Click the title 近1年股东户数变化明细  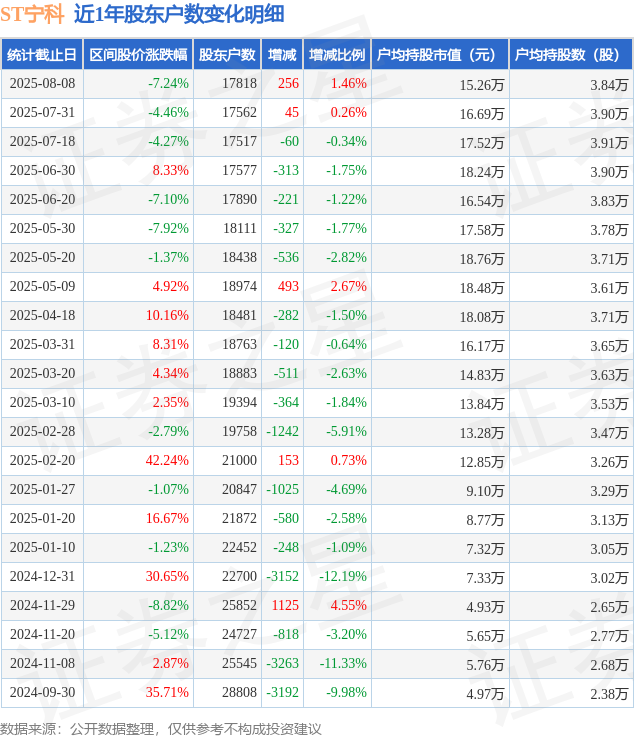pyautogui.click(x=179, y=14)
